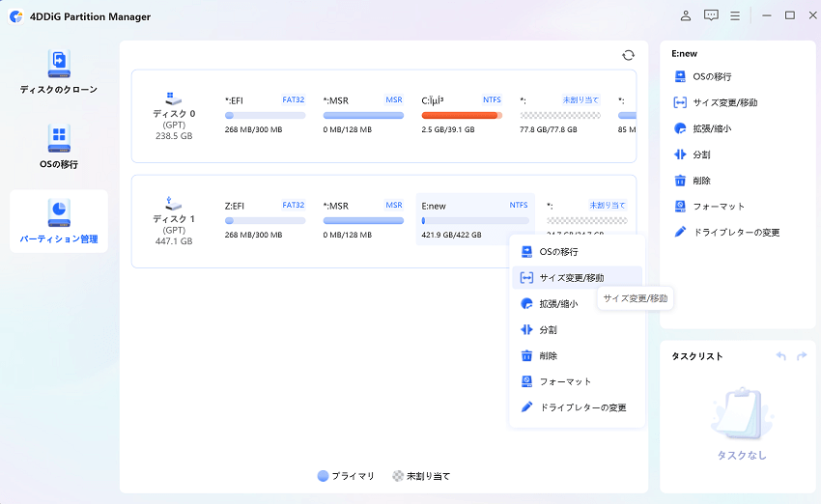Screen dimensions: 821x504
Task: Click the undo arrow in タスクリスト
Action: tap(780, 356)
